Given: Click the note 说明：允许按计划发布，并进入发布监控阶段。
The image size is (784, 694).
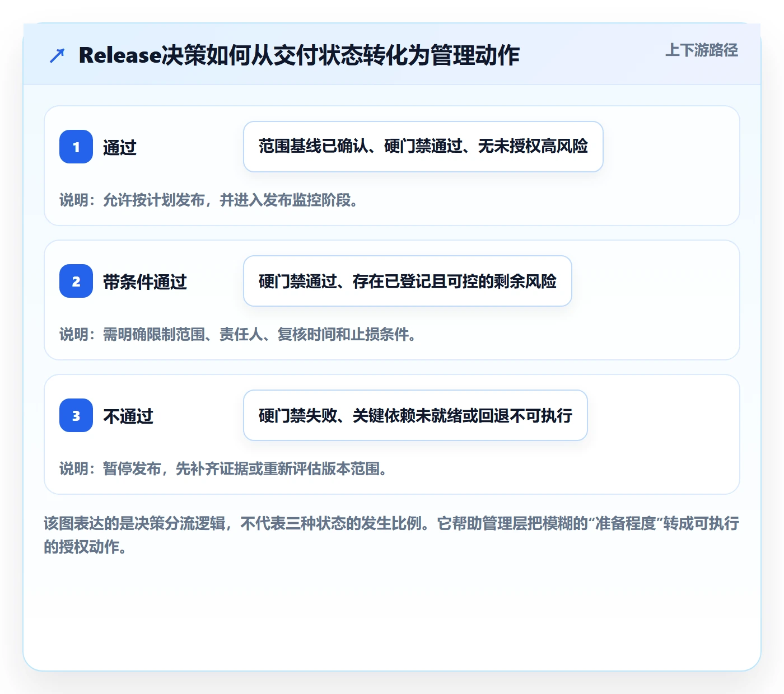Looking at the screenshot, I should click(209, 200).
